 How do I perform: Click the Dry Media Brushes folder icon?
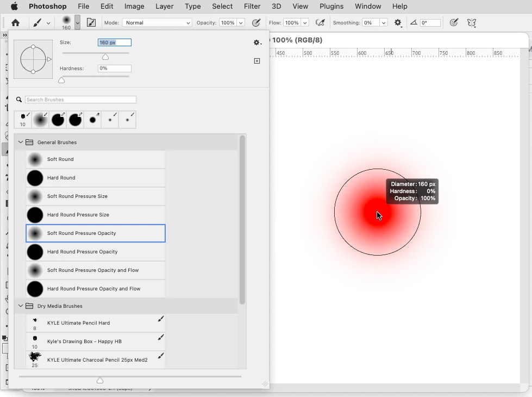point(29,306)
